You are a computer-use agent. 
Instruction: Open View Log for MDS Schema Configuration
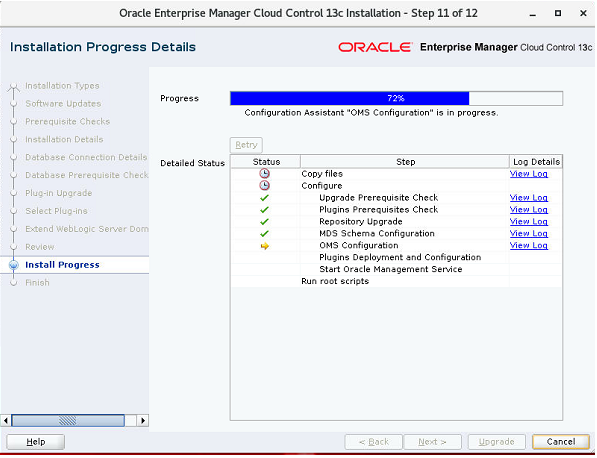[x=528, y=233]
